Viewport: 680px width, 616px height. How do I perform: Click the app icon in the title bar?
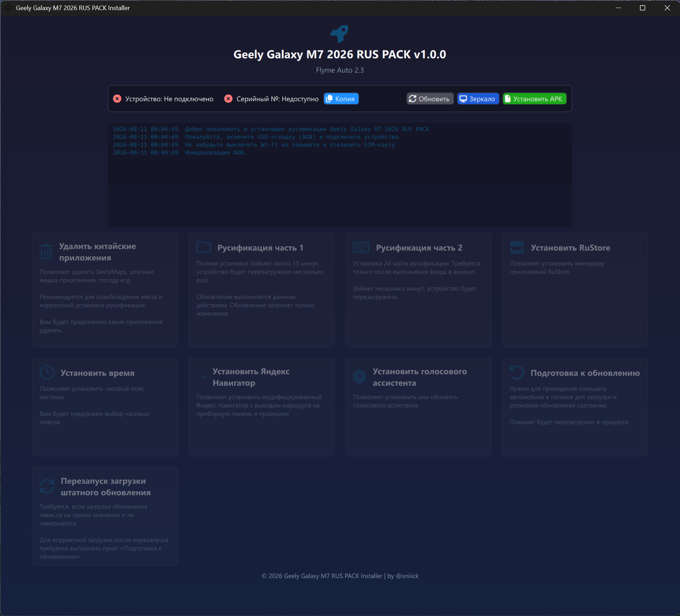(8, 8)
